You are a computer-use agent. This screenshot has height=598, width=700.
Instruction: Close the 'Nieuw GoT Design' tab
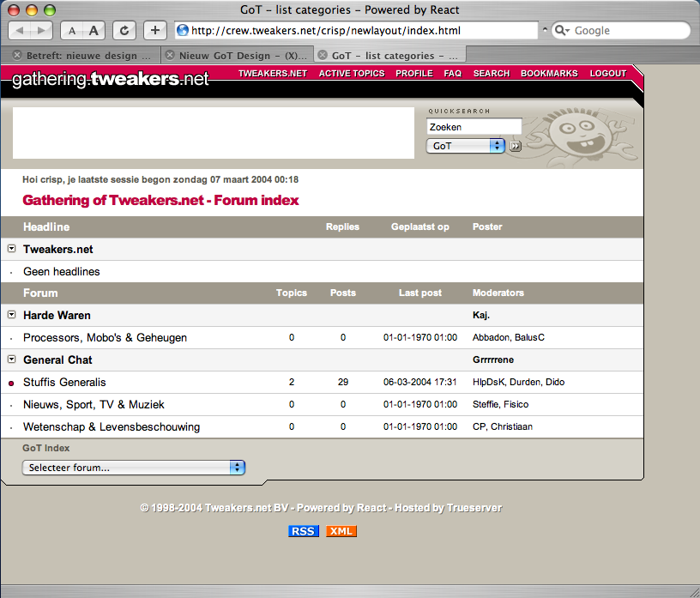point(170,55)
